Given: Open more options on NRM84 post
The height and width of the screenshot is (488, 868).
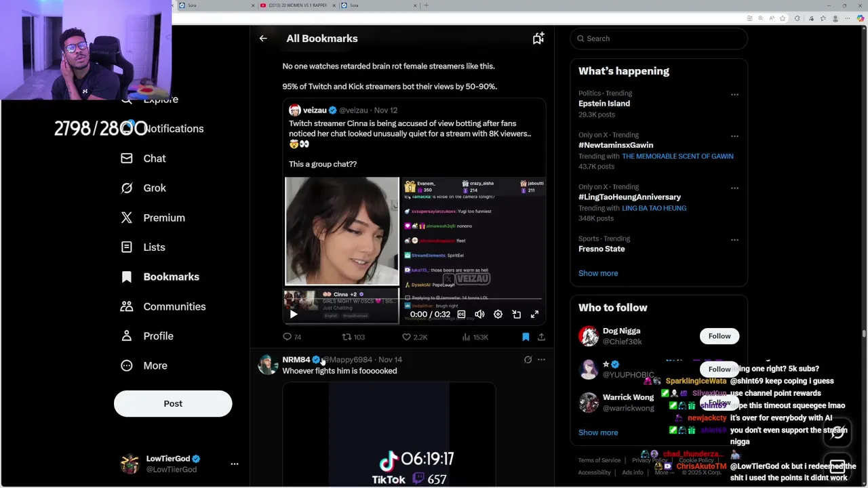Looking at the screenshot, I should (x=541, y=360).
